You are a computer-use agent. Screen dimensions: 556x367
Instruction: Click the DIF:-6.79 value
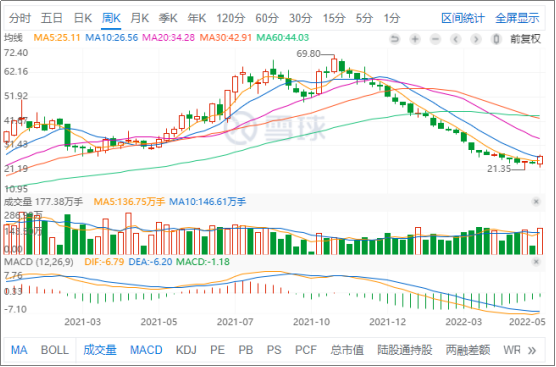click(x=104, y=262)
